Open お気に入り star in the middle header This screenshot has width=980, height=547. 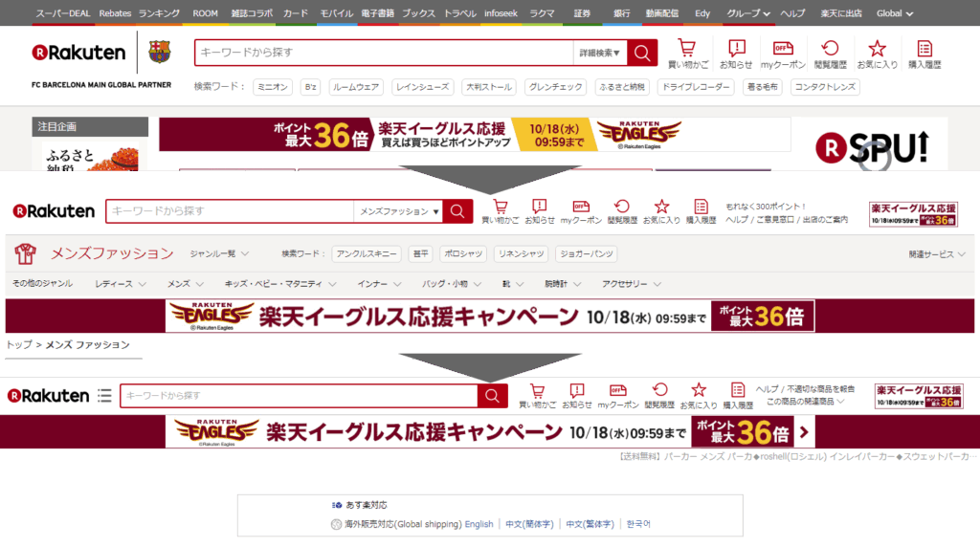[x=661, y=211]
